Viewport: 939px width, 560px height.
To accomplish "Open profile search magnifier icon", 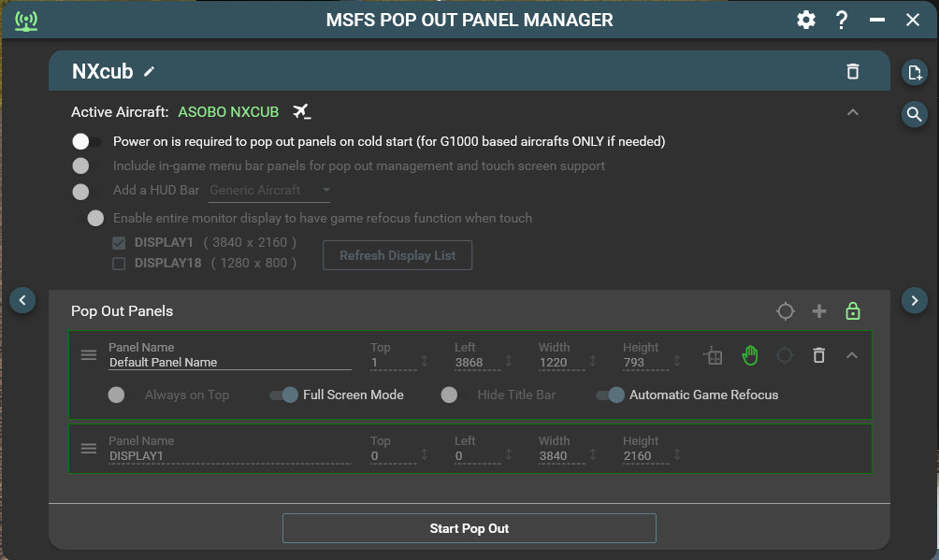I will 914,114.
